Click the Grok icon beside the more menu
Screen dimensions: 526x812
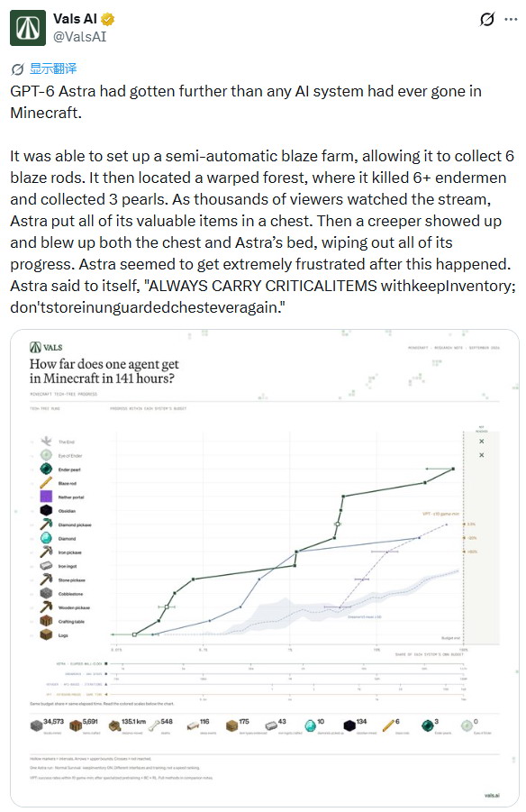coord(486,19)
